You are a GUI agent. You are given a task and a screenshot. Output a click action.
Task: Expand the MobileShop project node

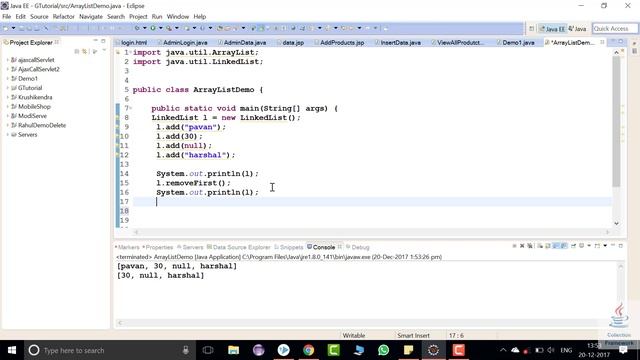pos(7,107)
